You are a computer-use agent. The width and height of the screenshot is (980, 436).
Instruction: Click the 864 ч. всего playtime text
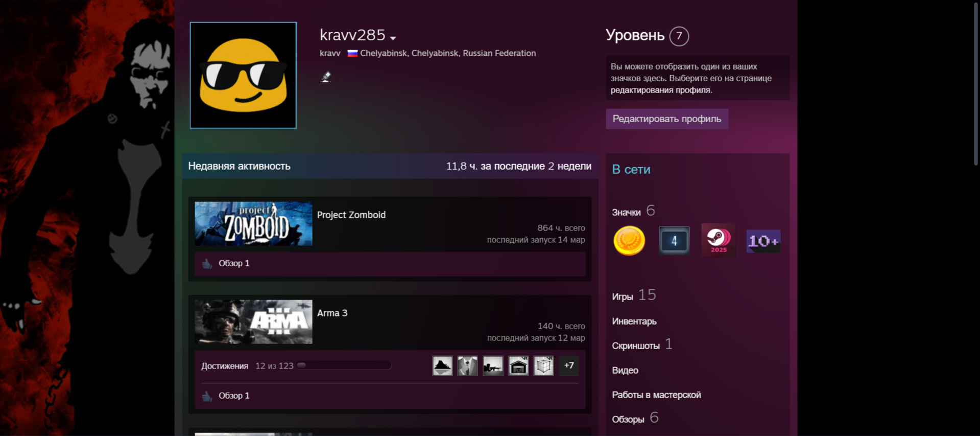pos(561,228)
